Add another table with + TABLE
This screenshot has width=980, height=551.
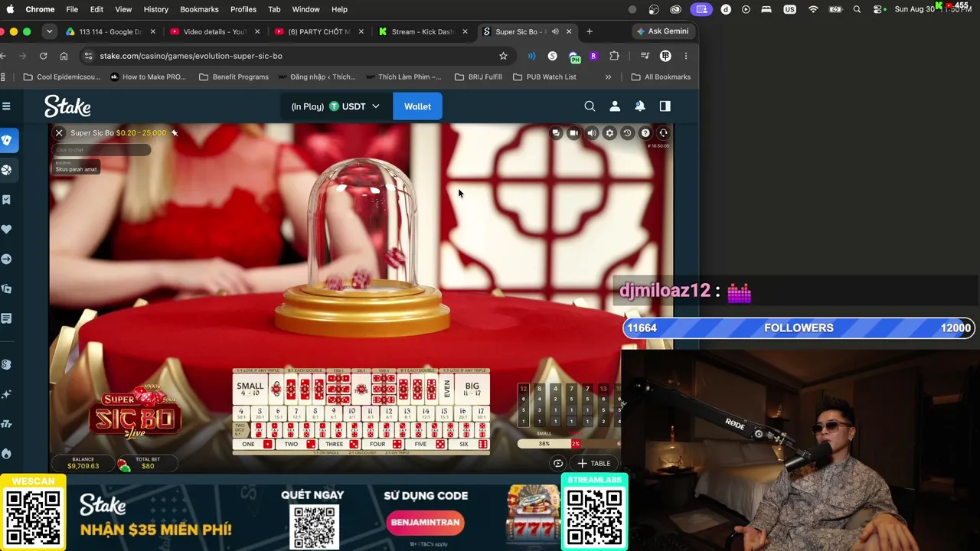[x=594, y=463]
